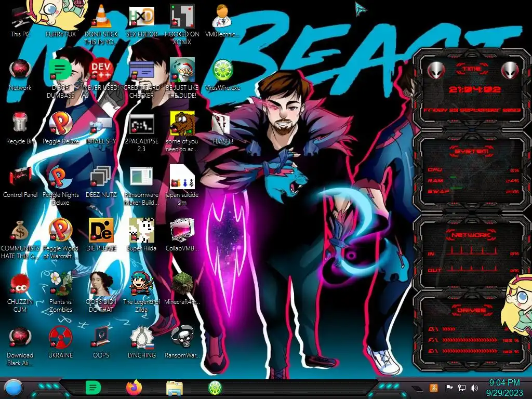532x399 pixels.
Task: Open Action Center flag tray icon
Action: tap(449, 388)
